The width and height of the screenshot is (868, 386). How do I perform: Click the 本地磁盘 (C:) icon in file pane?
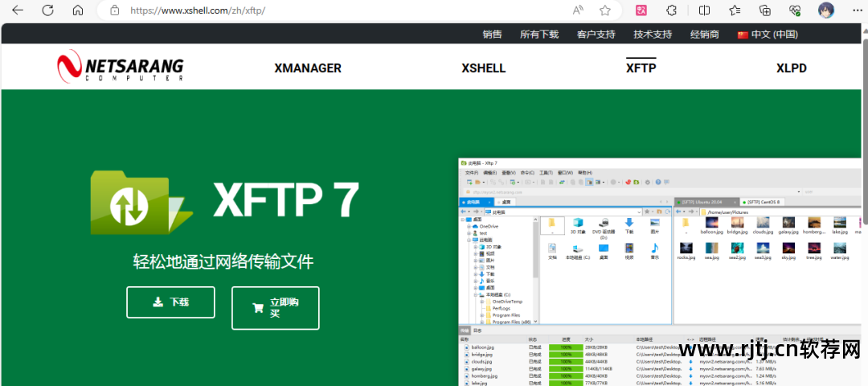(x=577, y=250)
